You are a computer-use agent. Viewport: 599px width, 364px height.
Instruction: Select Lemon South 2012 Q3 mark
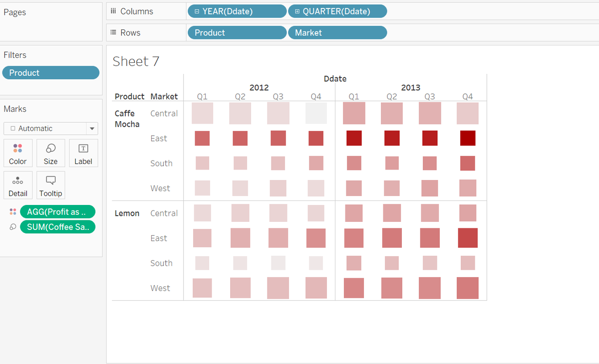coord(278,263)
